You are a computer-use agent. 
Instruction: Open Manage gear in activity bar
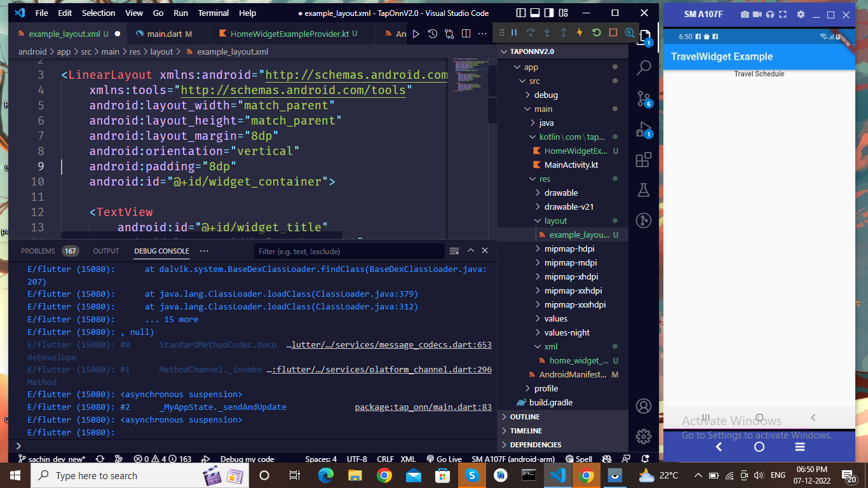click(x=644, y=437)
